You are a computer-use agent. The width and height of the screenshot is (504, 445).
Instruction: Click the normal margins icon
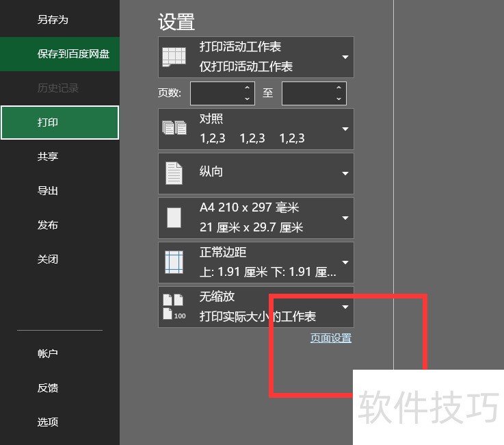tap(174, 262)
